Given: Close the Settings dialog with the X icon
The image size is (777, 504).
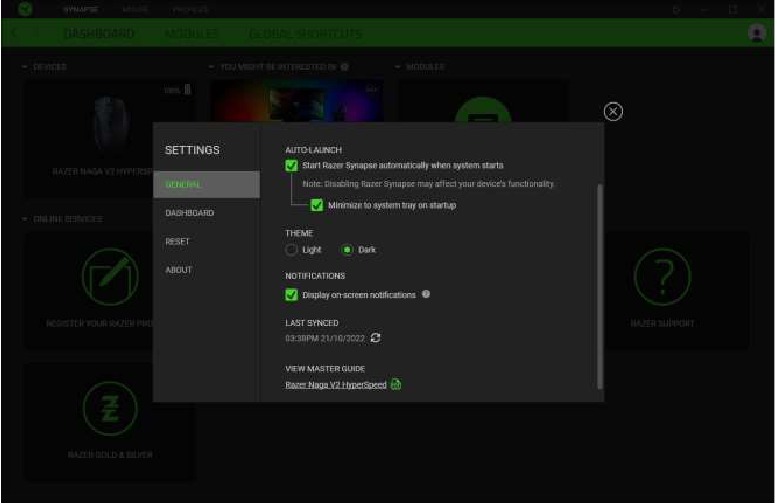Looking at the screenshot, I should [614, 112].
